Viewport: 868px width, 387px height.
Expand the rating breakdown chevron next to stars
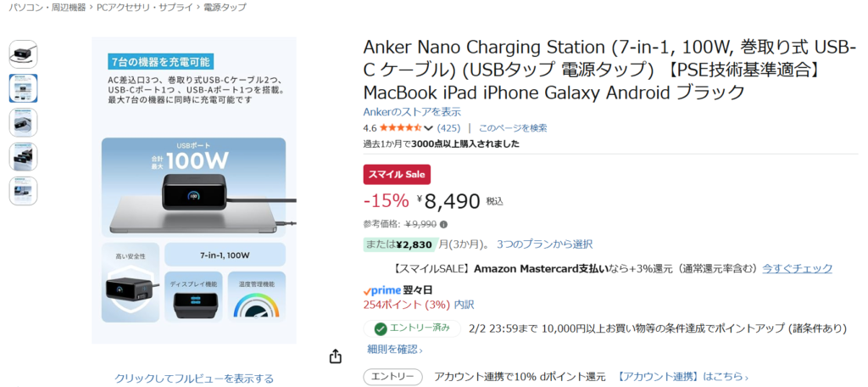pos(429,128)
